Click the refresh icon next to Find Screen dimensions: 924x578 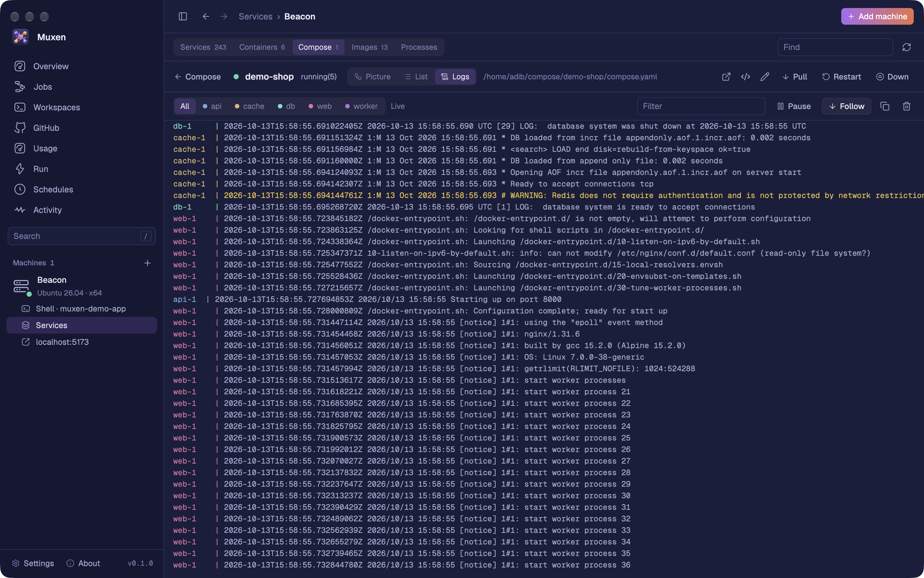click(x=906, y=47)
